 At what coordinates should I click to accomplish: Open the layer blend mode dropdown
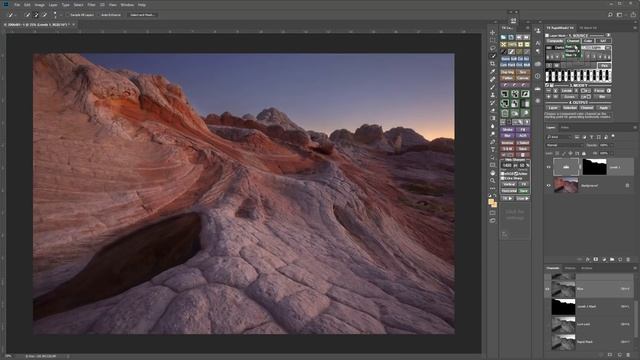point(564,145)
